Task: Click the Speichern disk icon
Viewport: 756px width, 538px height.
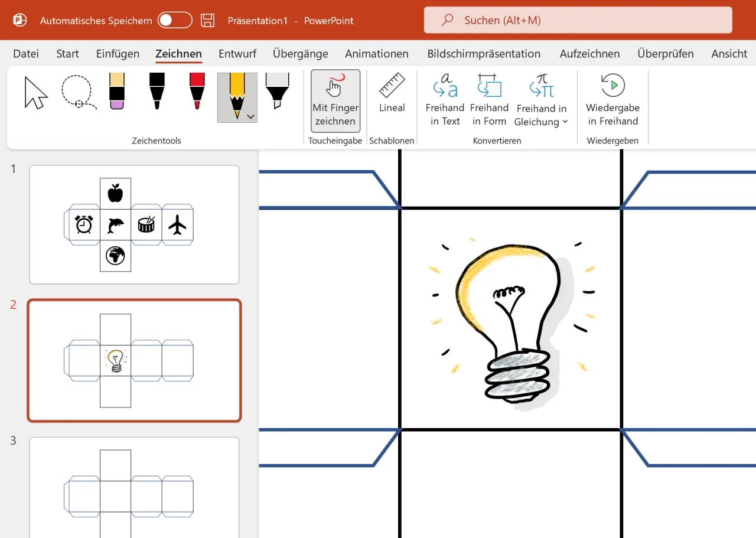Action: pos(207,20)
